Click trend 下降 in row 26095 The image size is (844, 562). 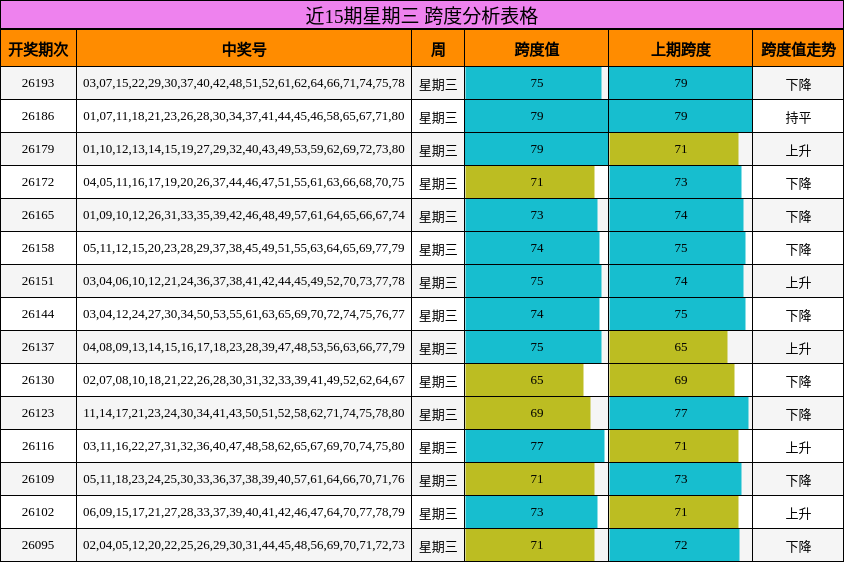point(798,546)
